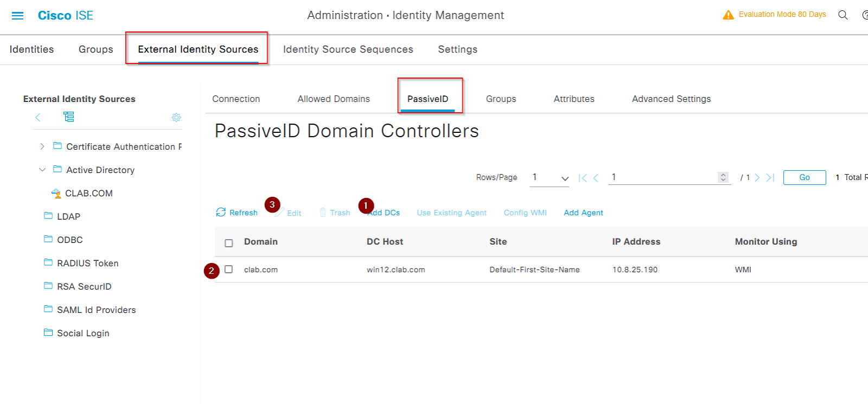Screen dimensions: 868x404
Task: Click the page number stepper arrows
Action: (723, 177)
